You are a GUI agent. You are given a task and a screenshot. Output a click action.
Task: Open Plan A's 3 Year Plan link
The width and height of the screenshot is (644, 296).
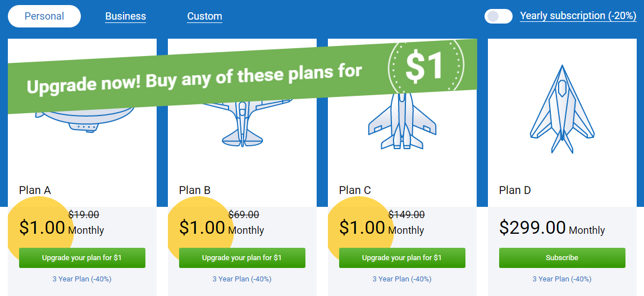pyautogui.click(x=82, y=279)
